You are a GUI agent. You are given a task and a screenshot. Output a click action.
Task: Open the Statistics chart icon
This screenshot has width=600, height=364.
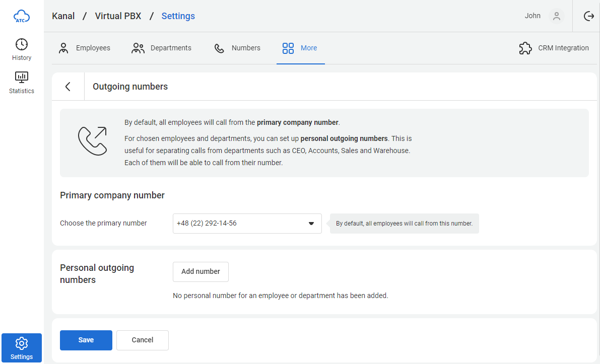pyautogui.click(x=22, y=77)
